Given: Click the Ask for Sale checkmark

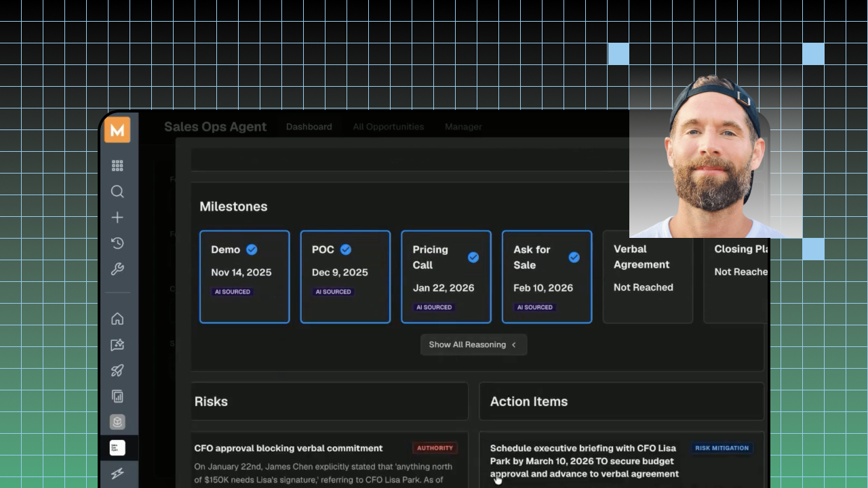Looking at the screenshot, I should [574, 257].
